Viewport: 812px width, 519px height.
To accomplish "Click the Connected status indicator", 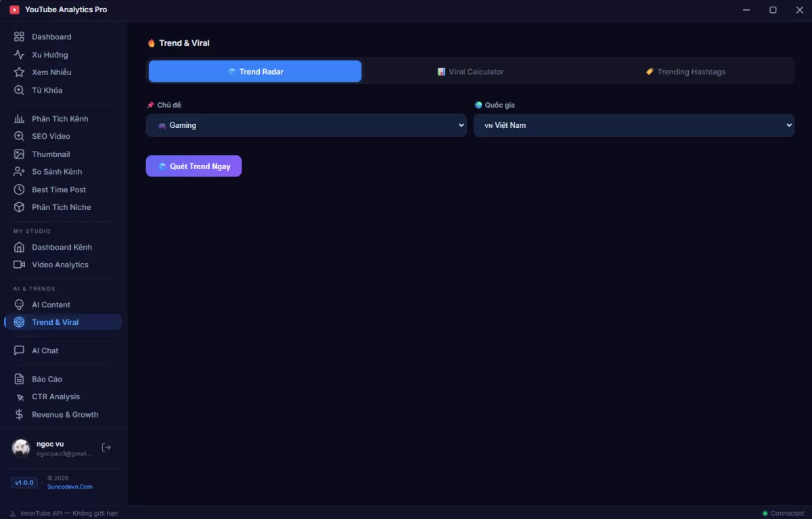I will point(783,513).
